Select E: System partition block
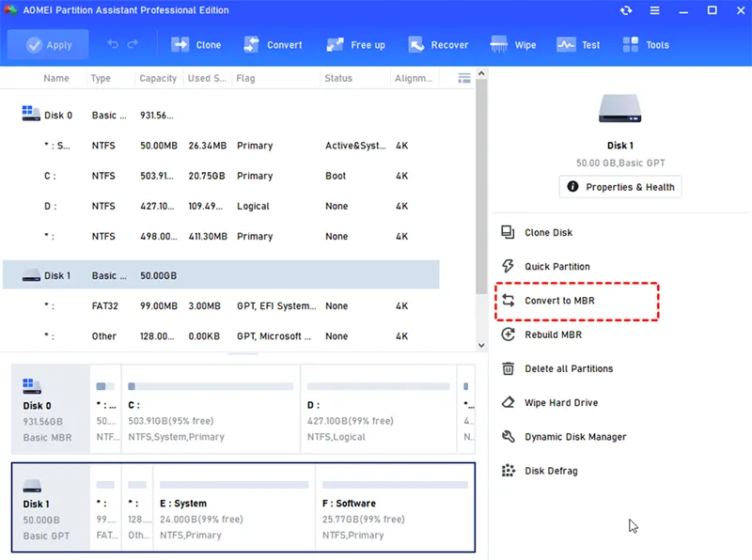 coord(234,507)
